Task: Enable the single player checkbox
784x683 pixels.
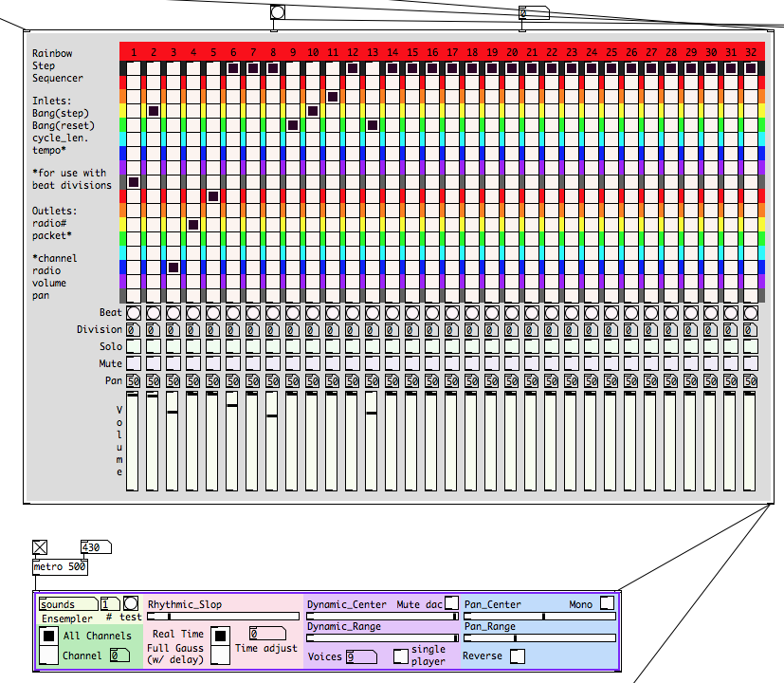Action: click(x=401, y=655)
